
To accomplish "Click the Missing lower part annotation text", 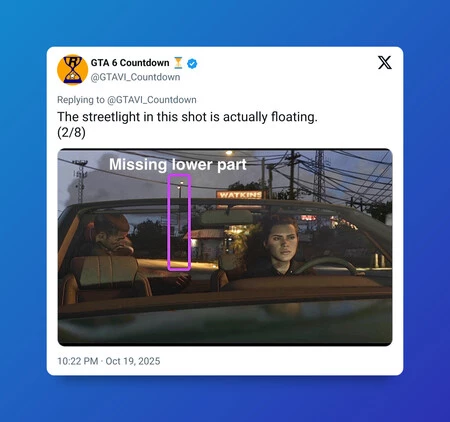I will click(178, 164).
